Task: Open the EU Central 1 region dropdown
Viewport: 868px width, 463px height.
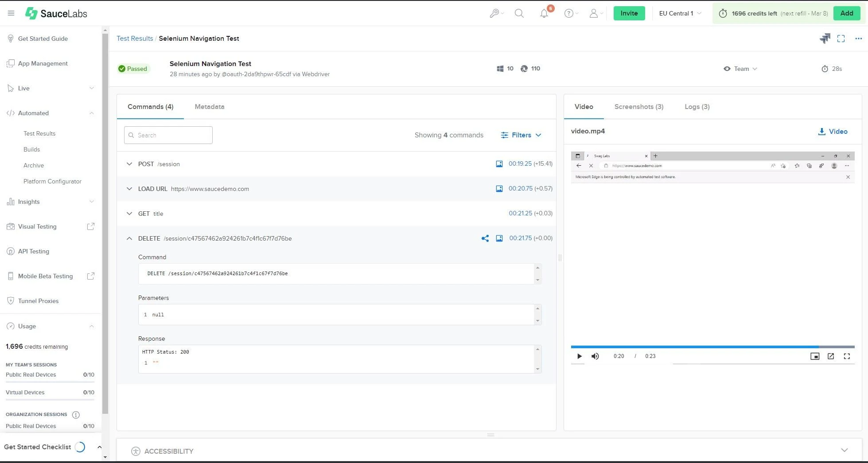Action: [679, 13]
